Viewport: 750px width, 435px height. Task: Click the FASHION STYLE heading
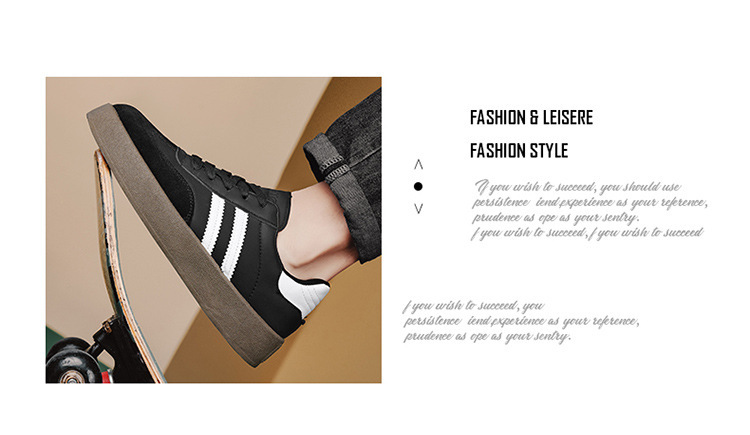click(519, 151)
